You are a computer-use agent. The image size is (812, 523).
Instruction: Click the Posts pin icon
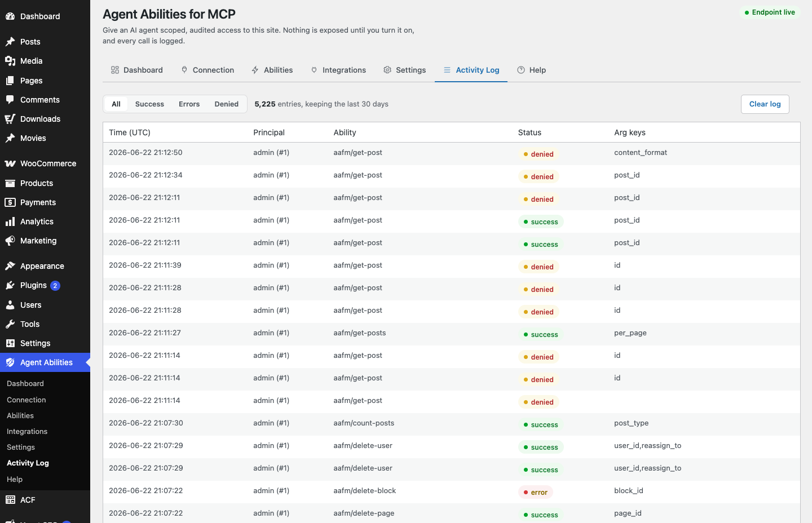(x=10, y=42)
